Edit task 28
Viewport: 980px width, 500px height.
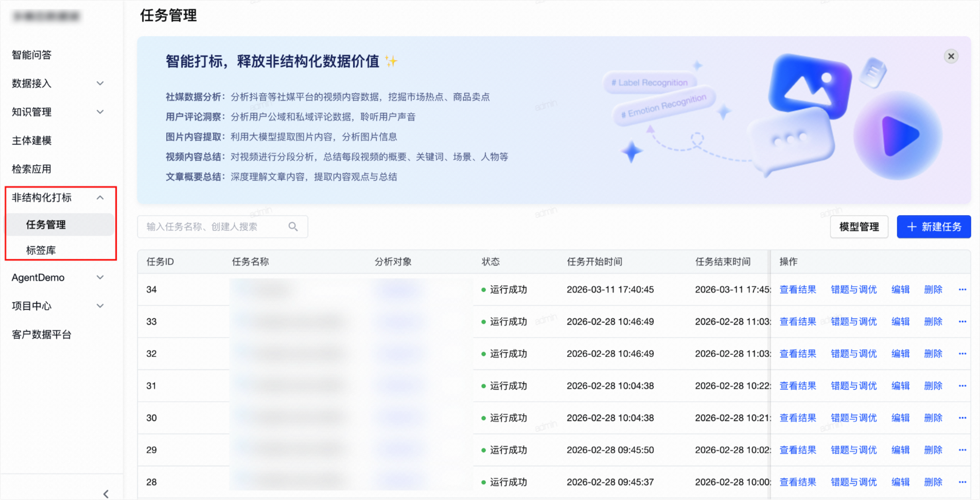901,482
